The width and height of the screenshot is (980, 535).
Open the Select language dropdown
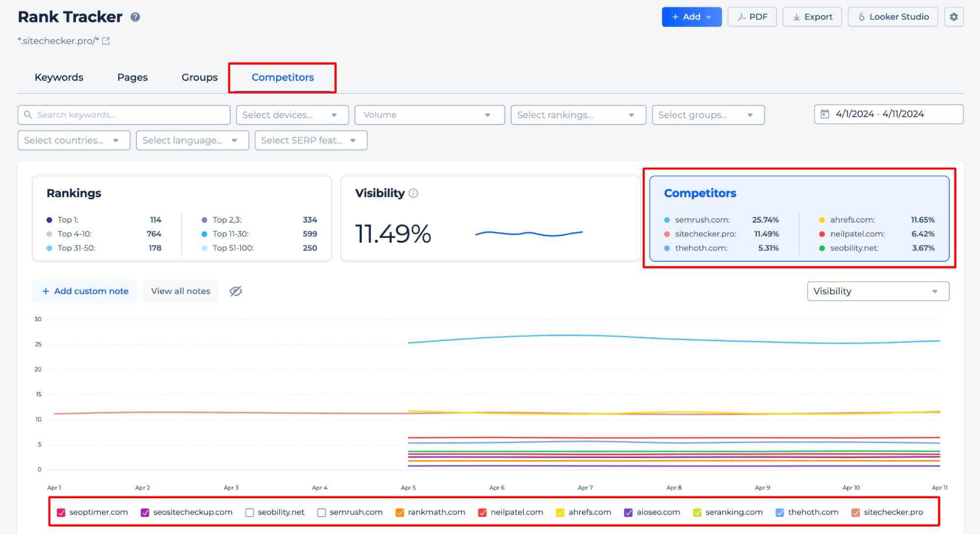192,140
